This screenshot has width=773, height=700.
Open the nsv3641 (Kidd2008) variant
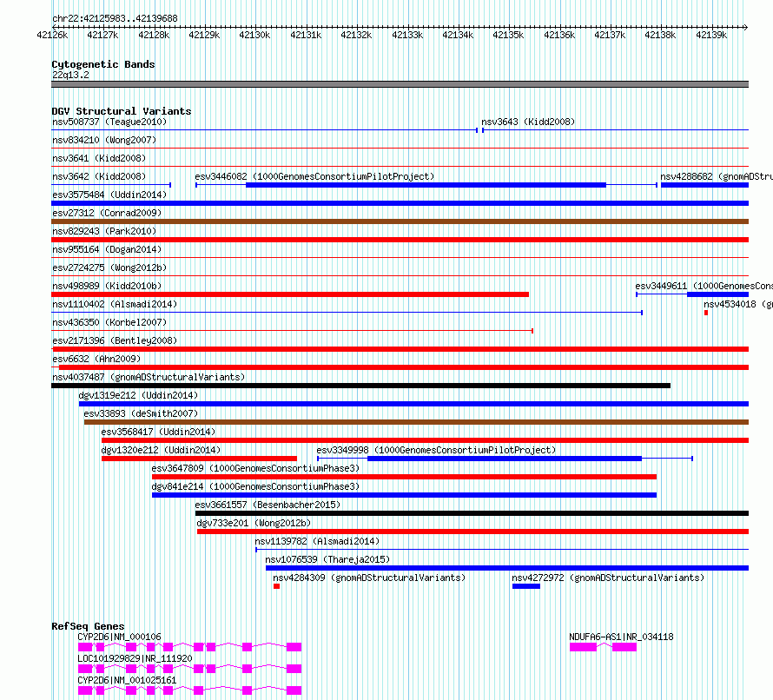(x=99, y=158)
